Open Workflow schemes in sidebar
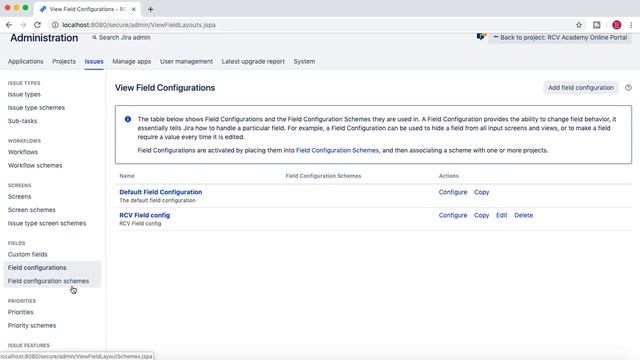This screenshot has width=640, height=360. [35, 166]
